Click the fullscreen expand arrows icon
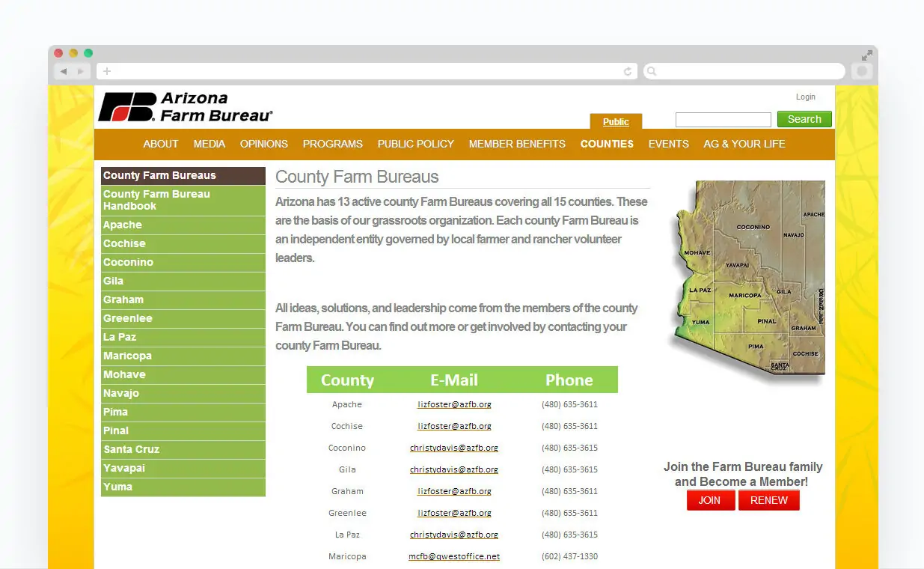This screenshot has width=924, height=569. pyautogui.click(x=866, y=55)
